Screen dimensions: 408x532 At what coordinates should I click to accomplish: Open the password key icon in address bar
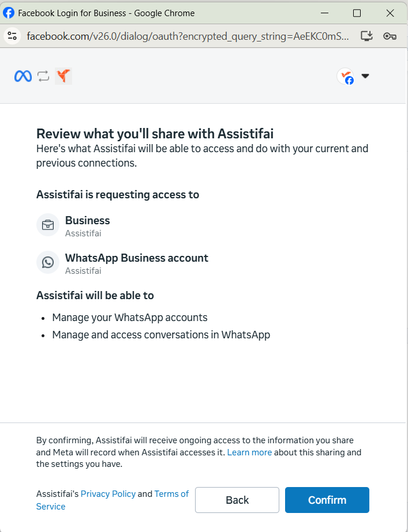click(x=390, y=36)
